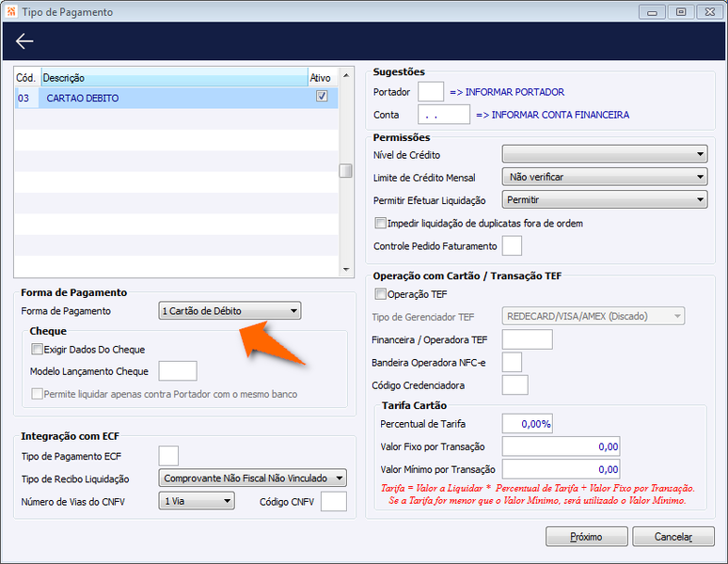Click code 03 in the list
Image resolution: width=728 pixels, height=564 pixels.
pos(24,99)
